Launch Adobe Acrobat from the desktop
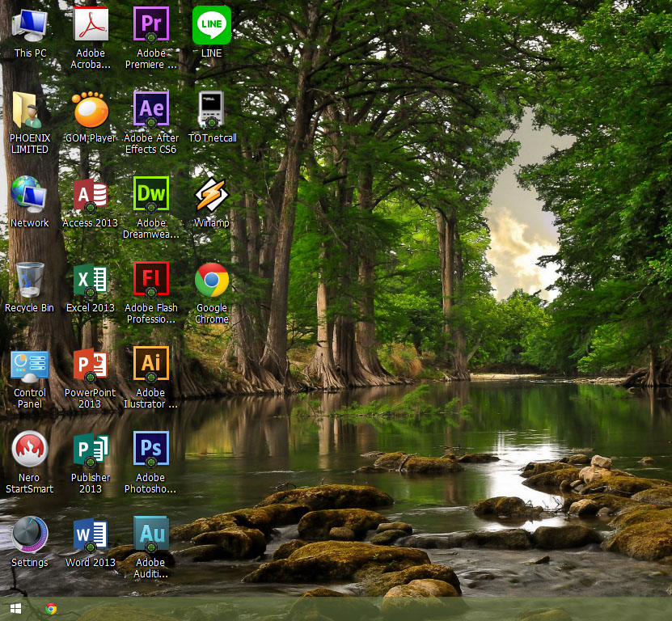Screen dimensions: 672x621 [91, 24]
